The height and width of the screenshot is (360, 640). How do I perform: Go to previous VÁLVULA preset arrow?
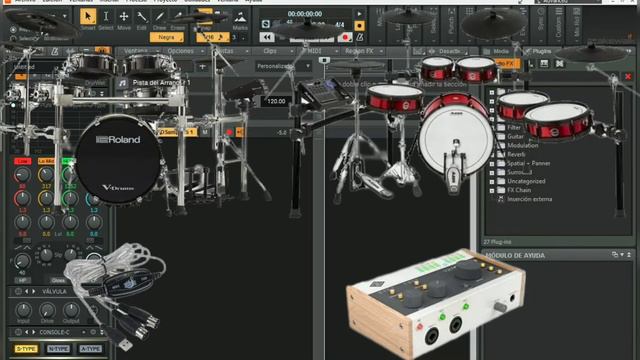click(27, 291)
